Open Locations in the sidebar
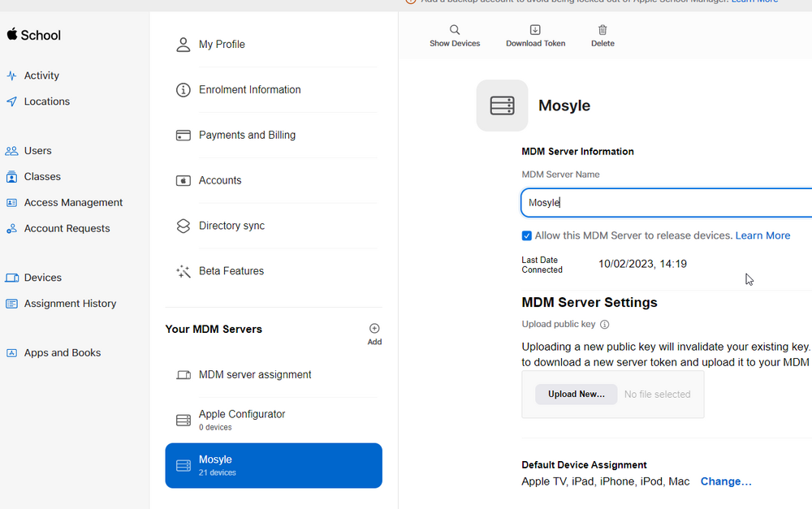Screen dimensions: 812x509 46,101
